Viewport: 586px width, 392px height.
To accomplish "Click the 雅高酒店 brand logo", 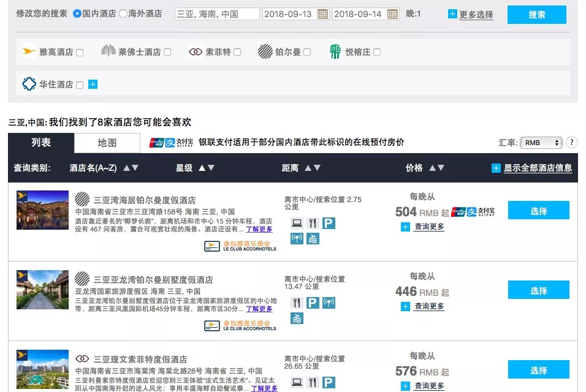I will click(x=29, y=51).
